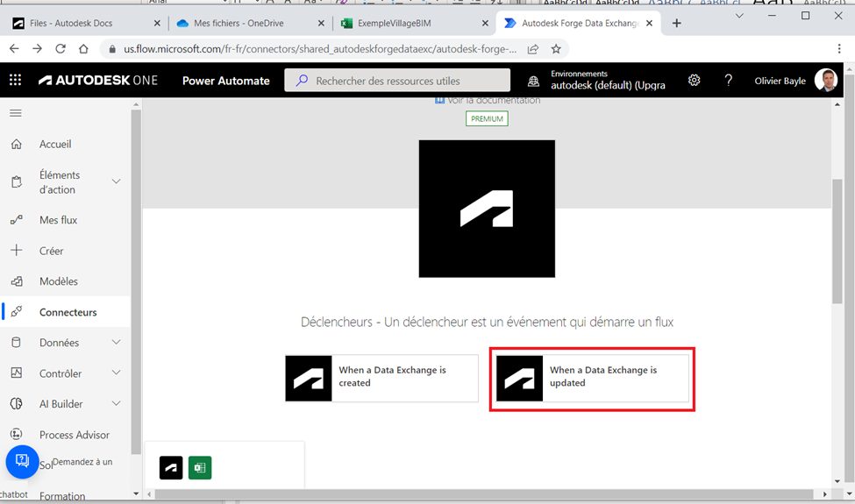Click the horizontal scrollbar at page bottom
Image resolution: width=855 pixels, height=504 pixels.
tap(484, 494)
